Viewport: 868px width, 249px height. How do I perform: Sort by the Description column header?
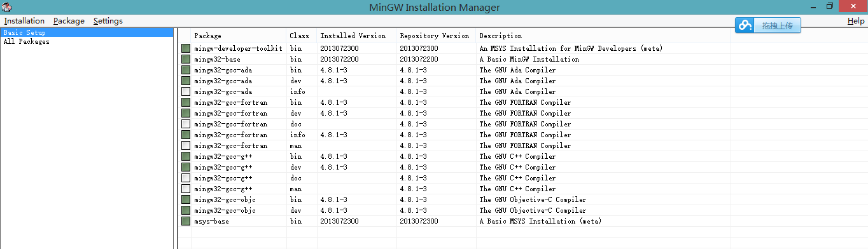tap(603, 36)
